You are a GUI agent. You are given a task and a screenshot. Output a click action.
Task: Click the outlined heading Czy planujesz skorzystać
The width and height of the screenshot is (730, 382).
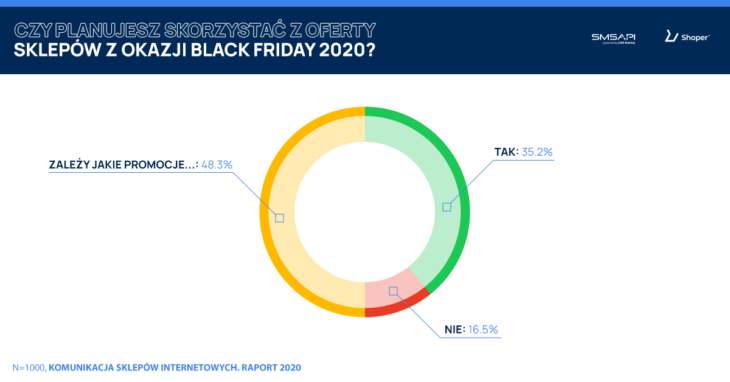194,31
